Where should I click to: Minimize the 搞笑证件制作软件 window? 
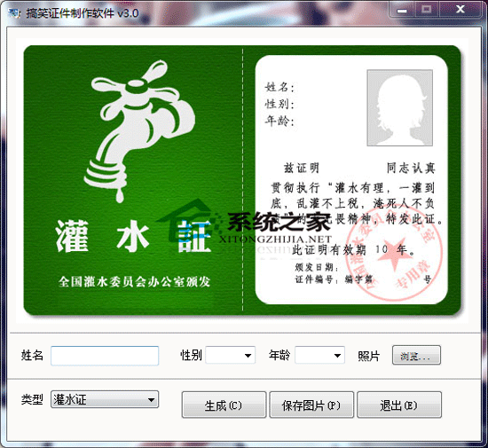click(401, 10)
